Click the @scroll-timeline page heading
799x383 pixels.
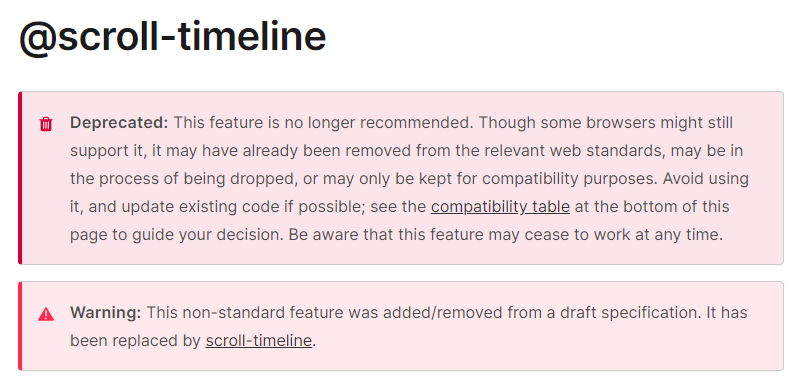coord(172,36)
